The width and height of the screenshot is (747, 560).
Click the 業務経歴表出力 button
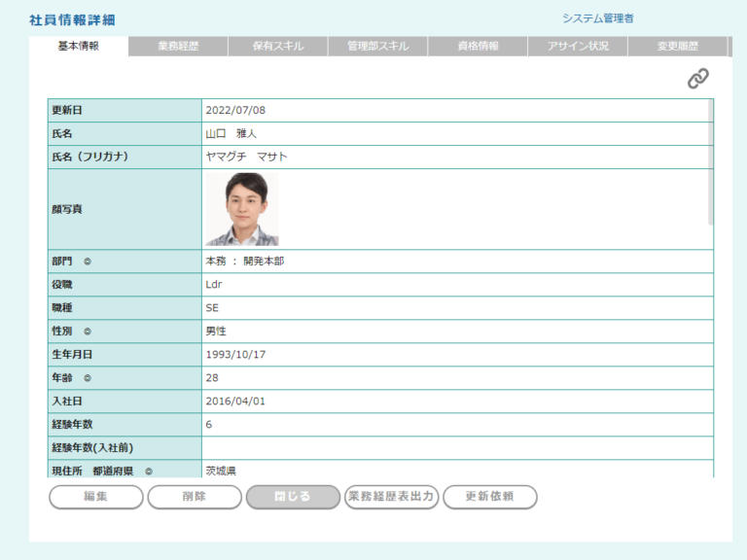pos(390,497)
